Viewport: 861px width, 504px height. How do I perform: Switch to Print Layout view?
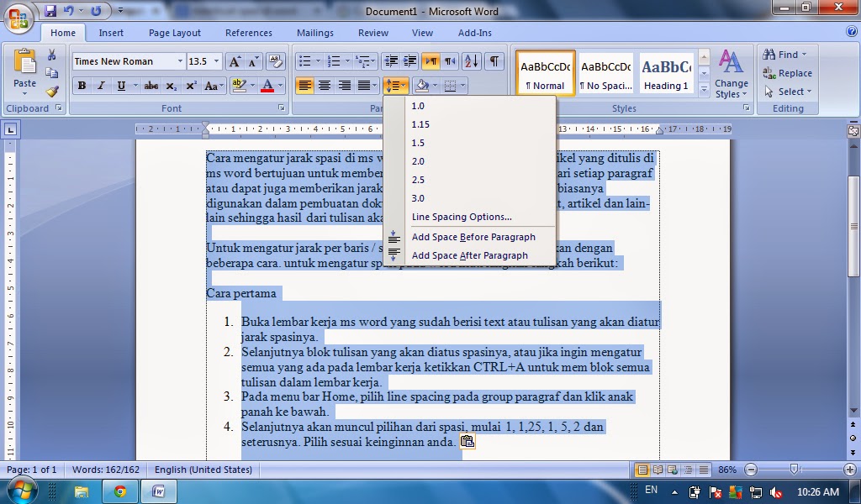642,470
